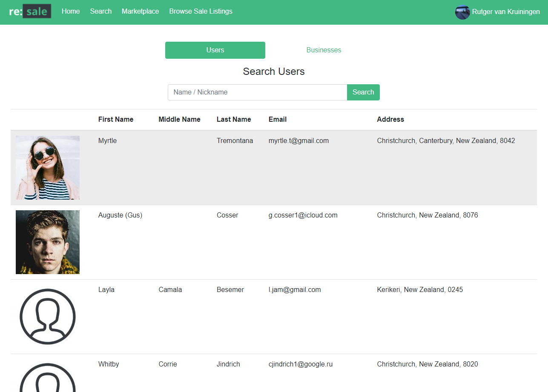Open the Search nav link
This screenshot has width=548, height=392.
click(101, 11)
